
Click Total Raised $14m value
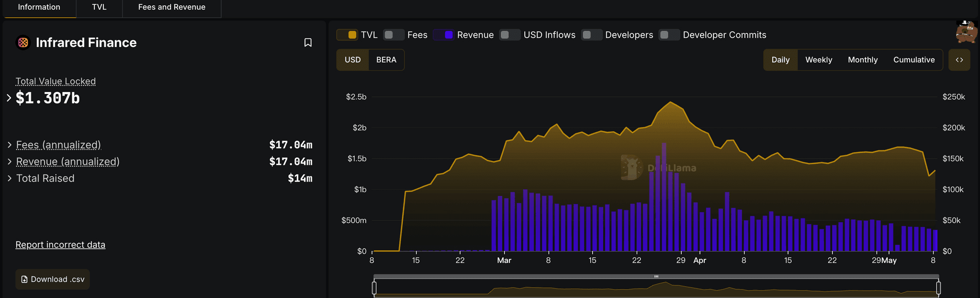tap(300, 178)
